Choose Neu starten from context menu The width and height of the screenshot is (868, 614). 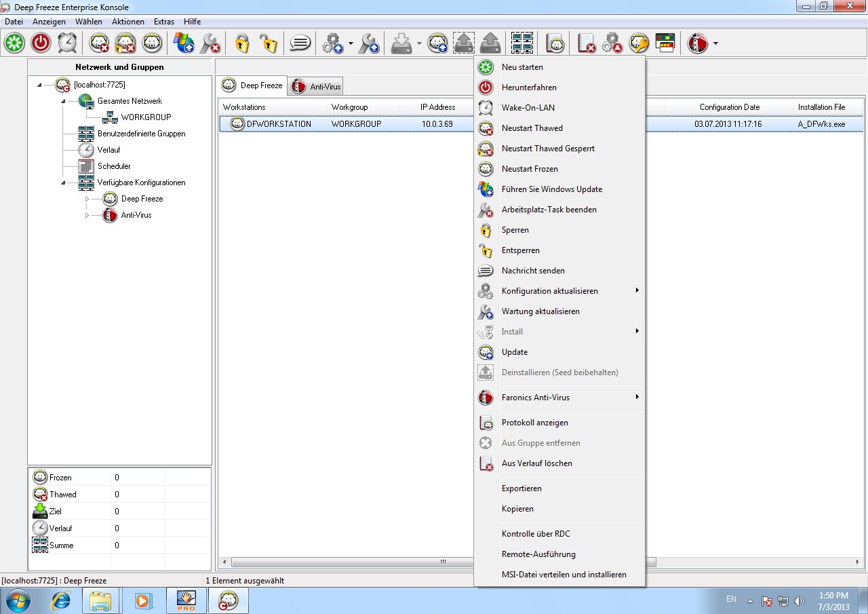pos(559,67)
